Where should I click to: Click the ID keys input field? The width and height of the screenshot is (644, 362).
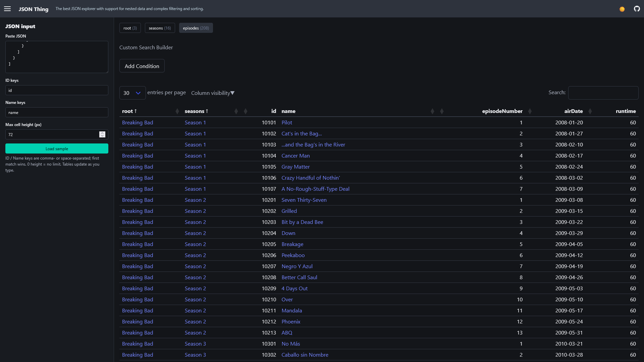[57, 90]
